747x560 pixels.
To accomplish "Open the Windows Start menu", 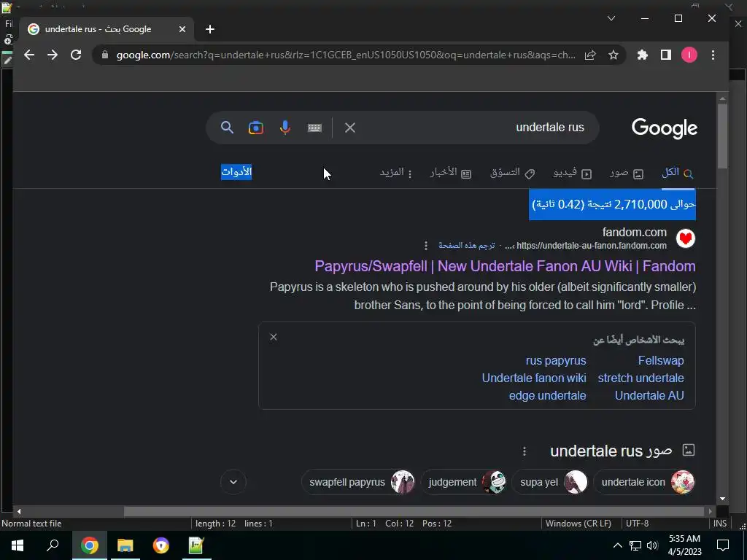I will 18,545.
